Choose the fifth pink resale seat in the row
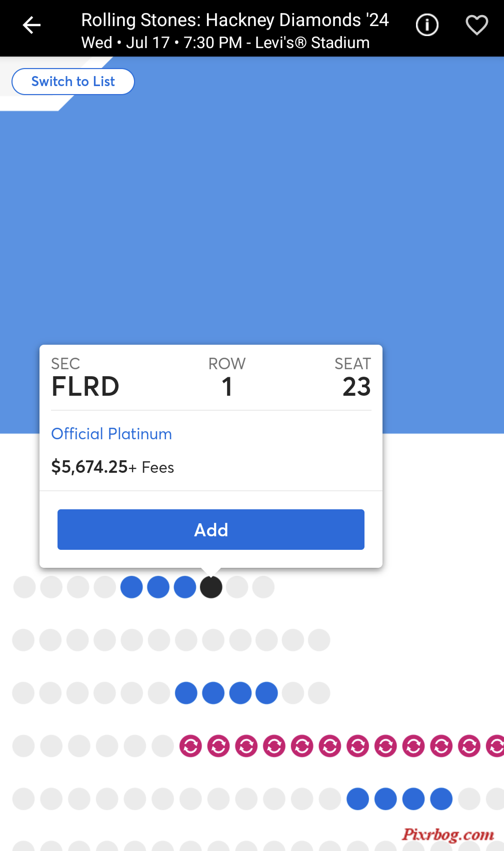This screenshot has height=851, width=504. [x=302, y=746]
